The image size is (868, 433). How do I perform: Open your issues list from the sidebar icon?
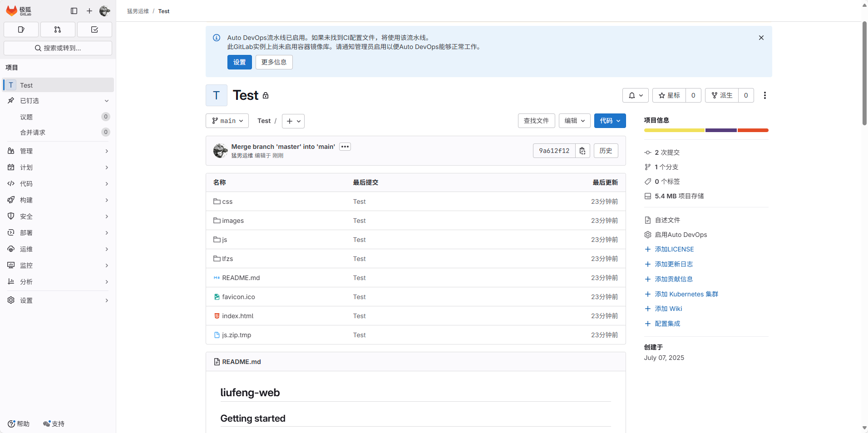point(20,30)
